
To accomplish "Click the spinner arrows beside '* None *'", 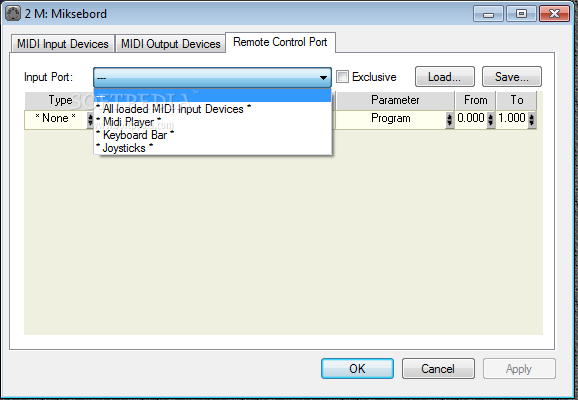I will click(90, 120).
